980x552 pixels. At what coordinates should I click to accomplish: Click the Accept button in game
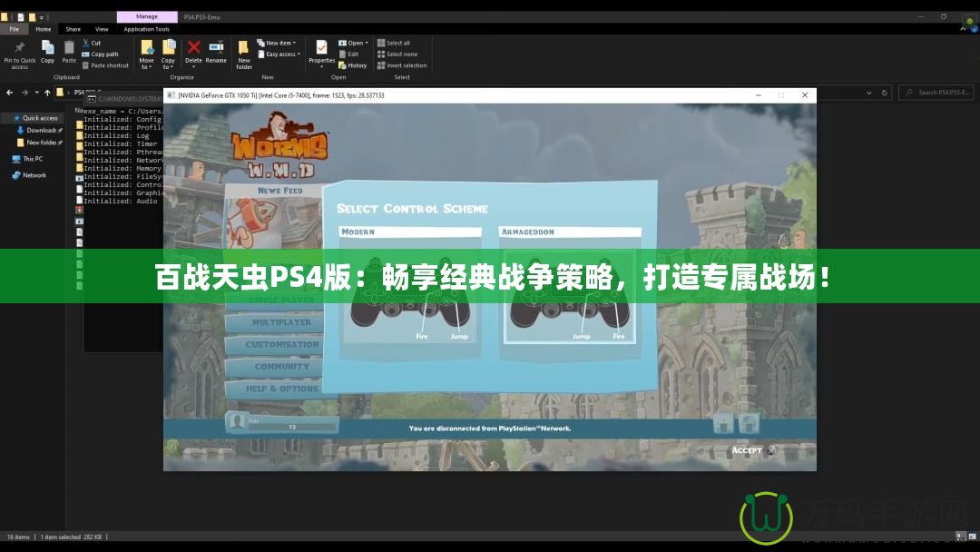753,450
